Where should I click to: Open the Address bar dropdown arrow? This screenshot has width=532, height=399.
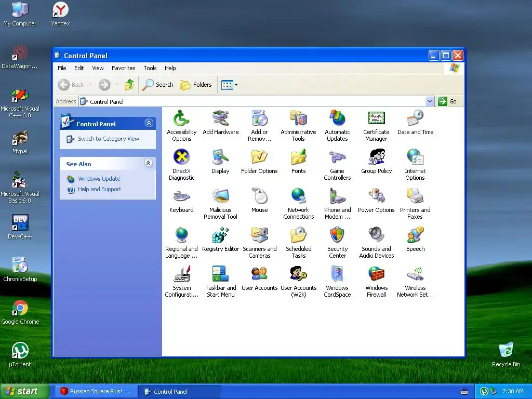pyautogui.click(x=430, y=101)
